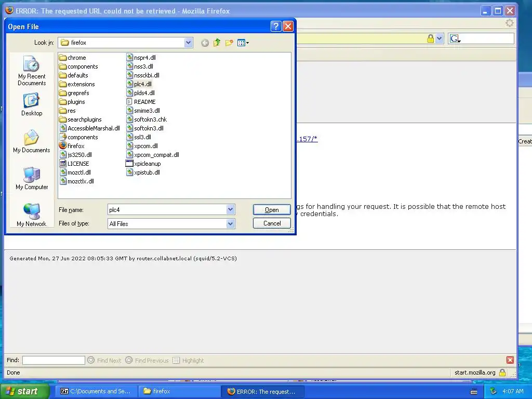This screenshot has width=532, height=399.
Task: Create a new folder in dialog
Action: (229, 43)
